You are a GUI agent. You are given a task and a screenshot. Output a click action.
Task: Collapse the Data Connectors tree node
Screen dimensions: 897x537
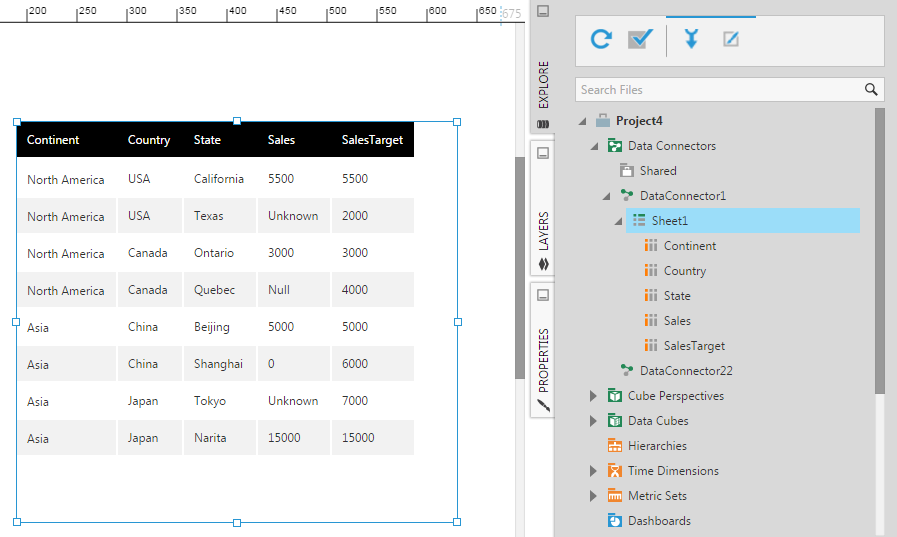[x=594, y=146]
